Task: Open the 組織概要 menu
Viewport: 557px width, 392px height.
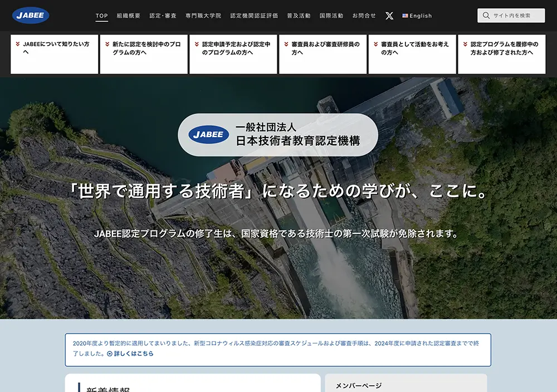Action: click(129, 16)
